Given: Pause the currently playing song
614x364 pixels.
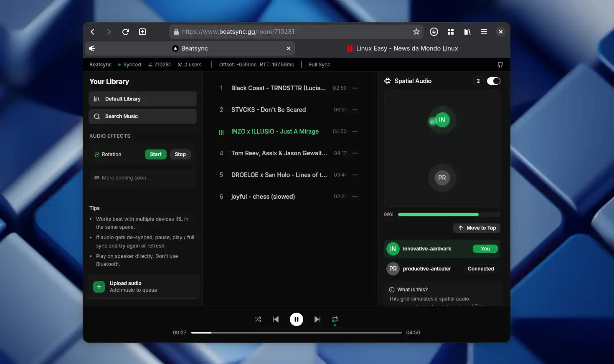Looking at the screenshot, I should click(x=297, y=319).
